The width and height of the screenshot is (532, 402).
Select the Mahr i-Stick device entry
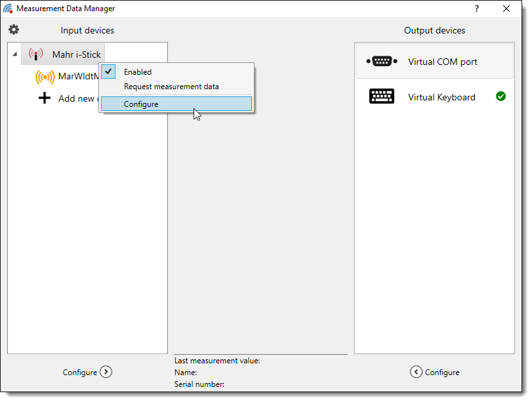(76, 54)
